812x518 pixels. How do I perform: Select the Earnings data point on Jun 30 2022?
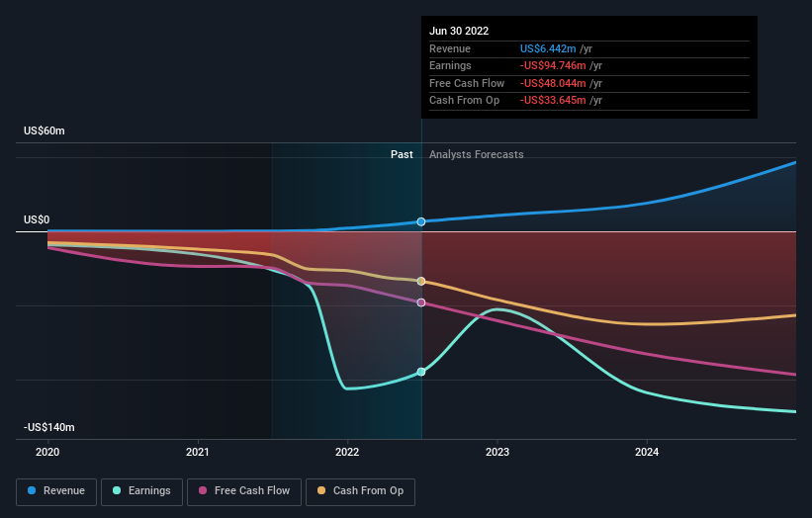tap(421, 372)
